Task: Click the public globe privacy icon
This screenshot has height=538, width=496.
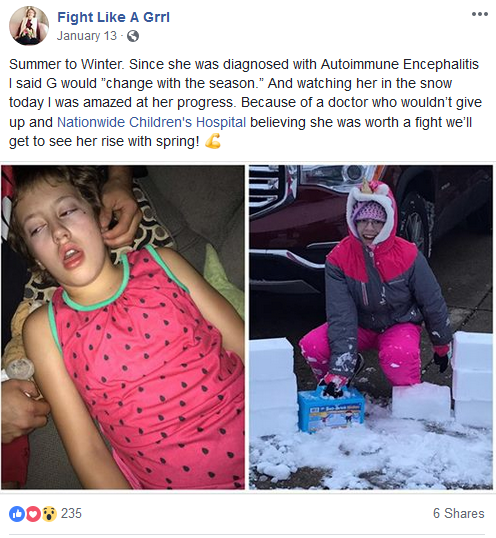Action: [133, 36]
